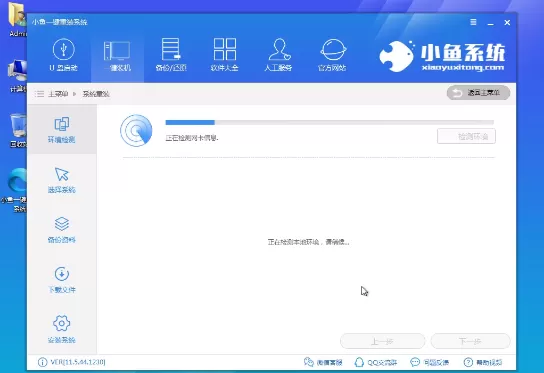544x373 pixels.
Task: Select the 一键装机 one-click install tab
Action: coord(117,54)
